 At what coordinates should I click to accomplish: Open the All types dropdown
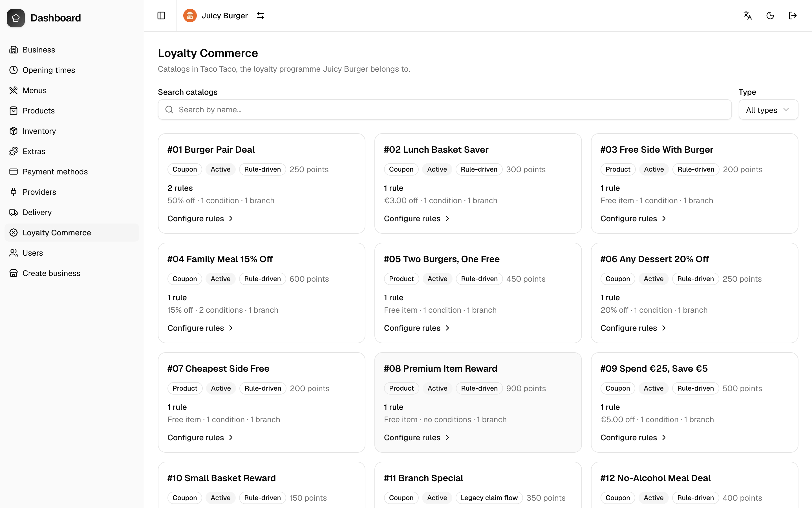click(x=768, y=110)
